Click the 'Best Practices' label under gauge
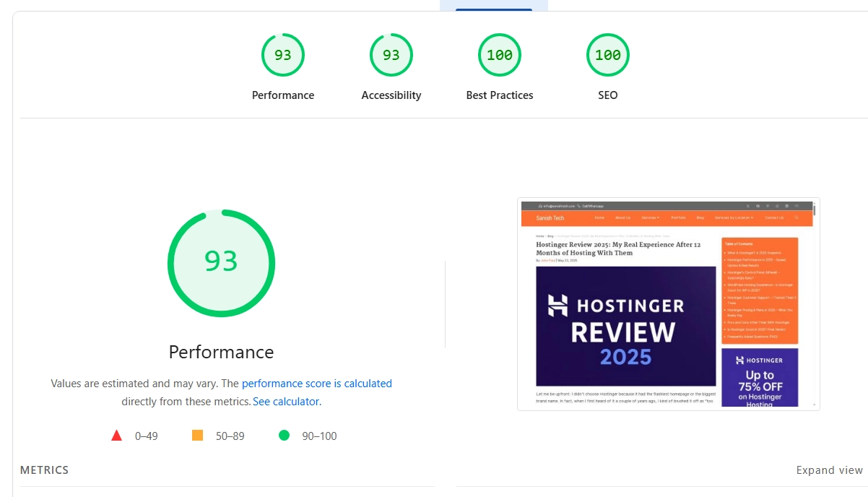The image size is (868, 497). click(500, 95)
